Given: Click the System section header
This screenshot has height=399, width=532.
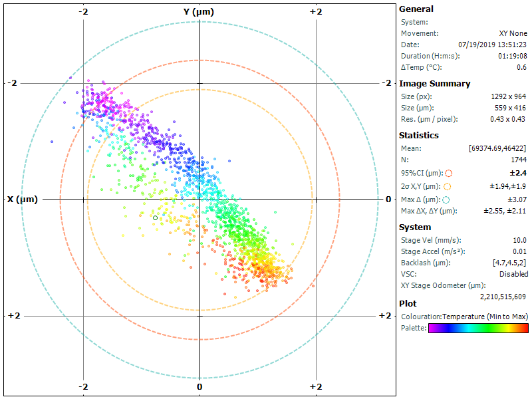Looking at the screenshot, I should point(414,227).
